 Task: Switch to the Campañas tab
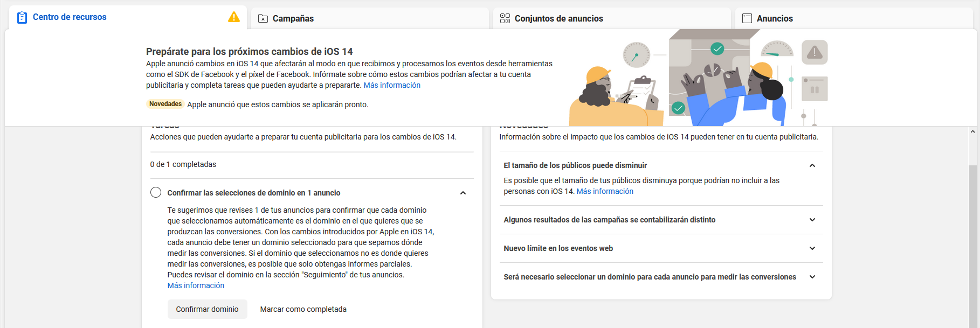coord(370,18)
